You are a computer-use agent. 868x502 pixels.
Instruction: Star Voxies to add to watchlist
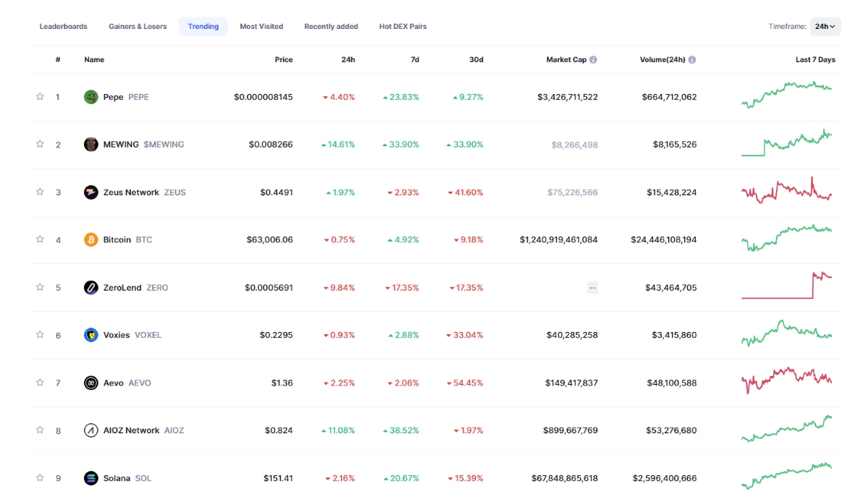[x=40, y=334]
